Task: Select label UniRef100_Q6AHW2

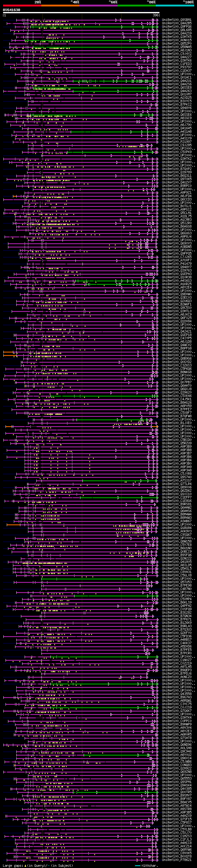Action: 177,507
